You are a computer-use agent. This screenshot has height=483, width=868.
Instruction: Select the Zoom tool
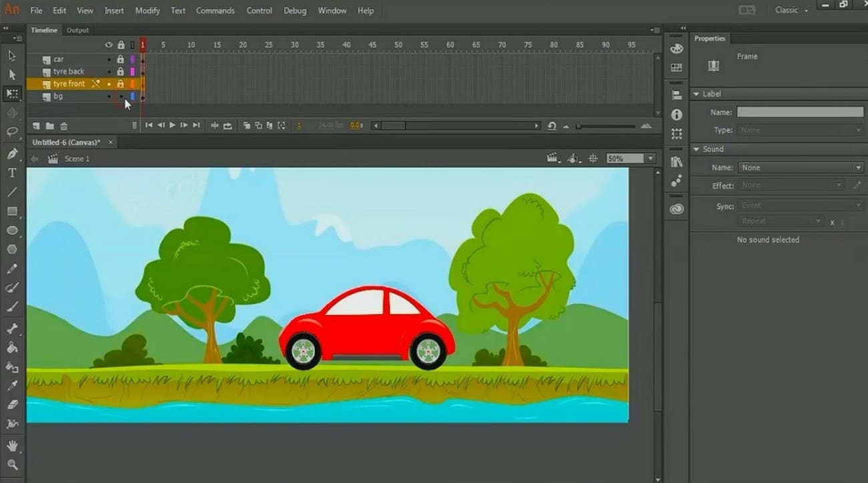11,465
